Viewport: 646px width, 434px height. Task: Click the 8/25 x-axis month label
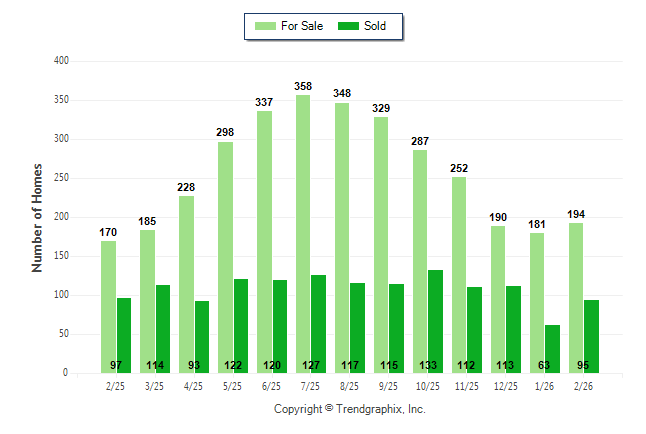[x=349, y=385]
